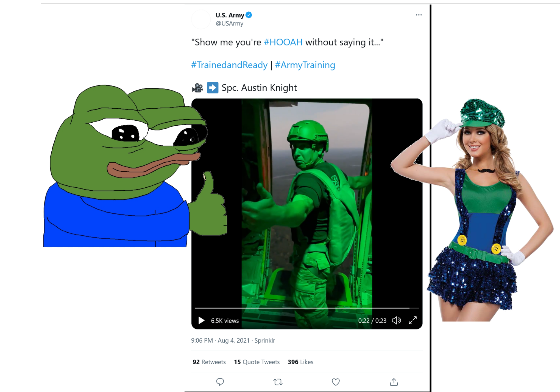
Task: View the 396 Likes list
Action: [x=300, y=362]
